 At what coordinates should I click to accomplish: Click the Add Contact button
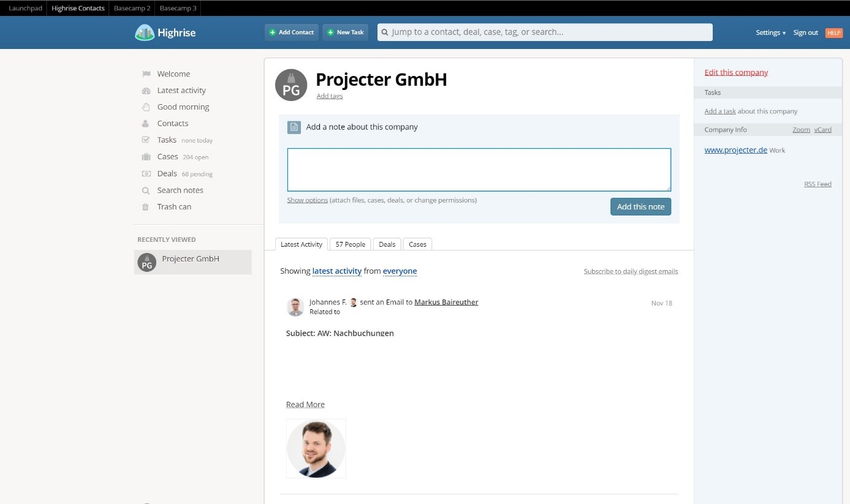point(292,32)
